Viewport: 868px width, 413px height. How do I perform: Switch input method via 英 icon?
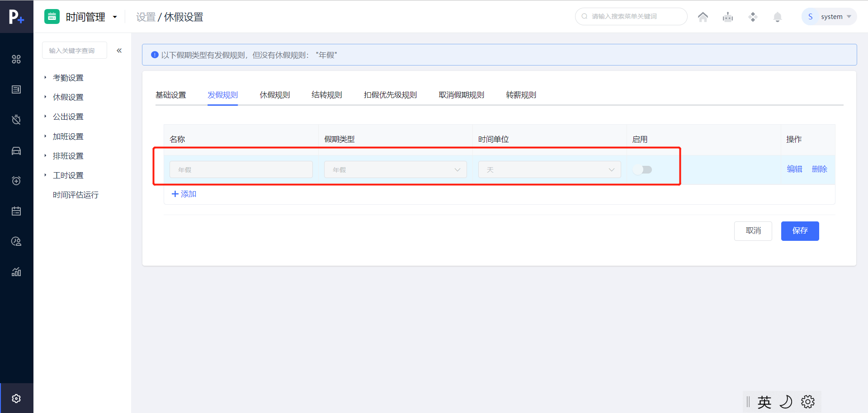coord(764,402)
